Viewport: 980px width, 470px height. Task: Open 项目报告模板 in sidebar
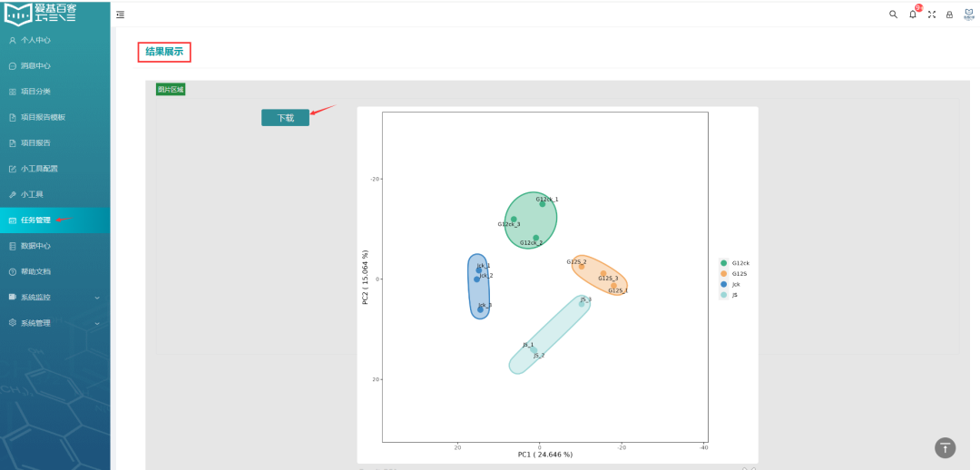55,118
